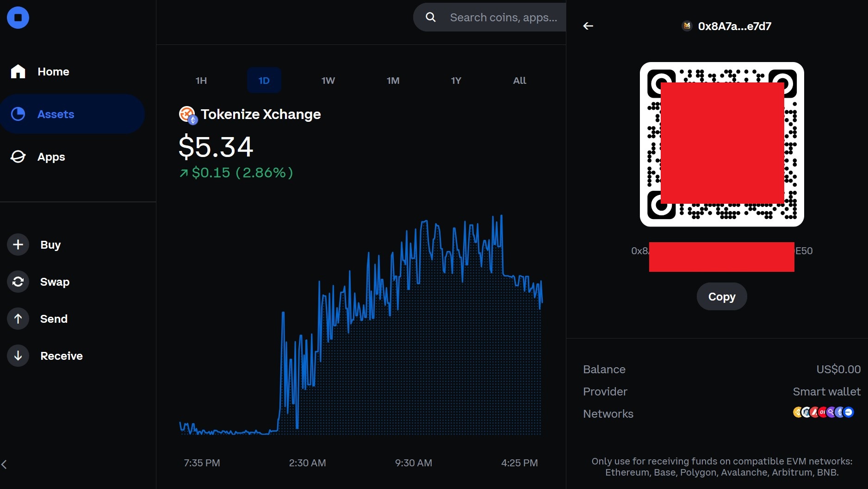Switch chart to 1M range
The image size is (868, 489).
tap(393, 81)
